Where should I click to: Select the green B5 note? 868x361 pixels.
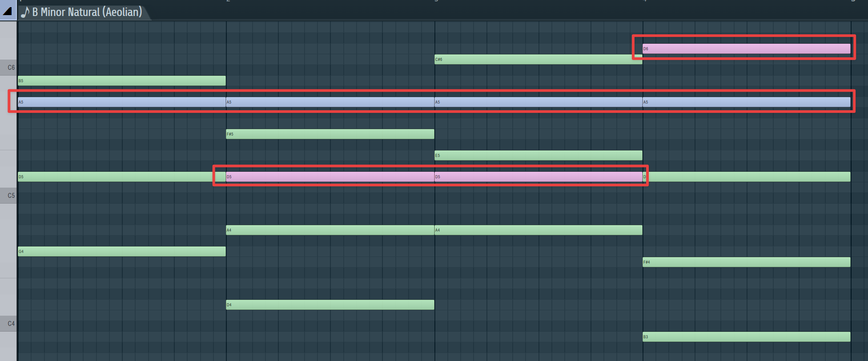(x=121, y=81)
